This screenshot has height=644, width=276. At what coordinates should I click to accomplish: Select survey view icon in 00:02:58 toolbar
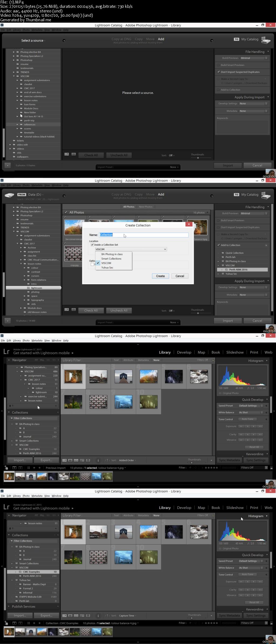point(82,460)
